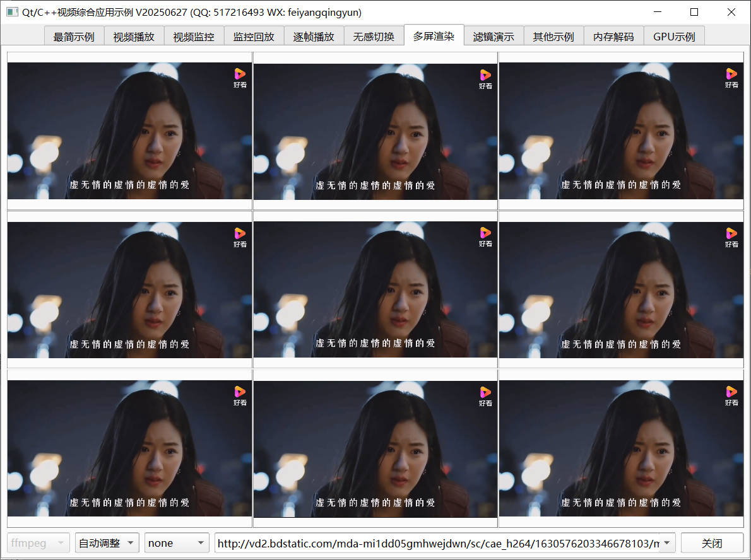Select the bottom-left video panel
This screenshot has width=751, height=560.
[129, 448]
